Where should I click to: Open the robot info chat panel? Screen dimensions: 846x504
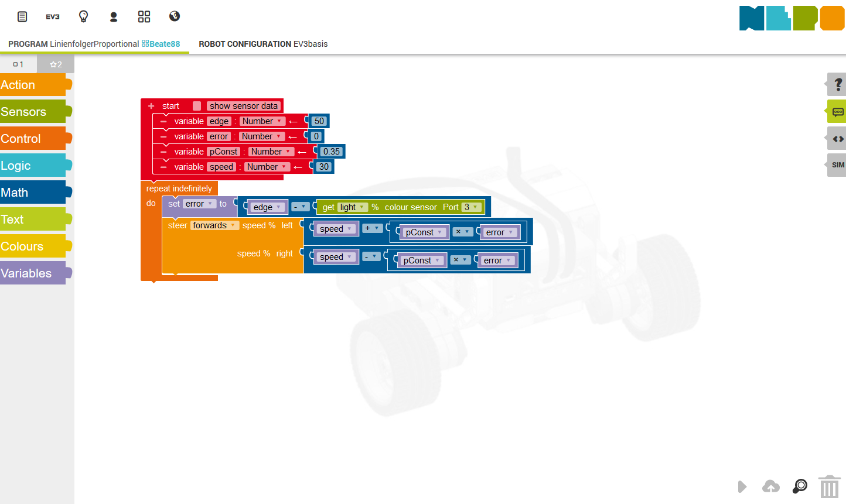(837, 111)
